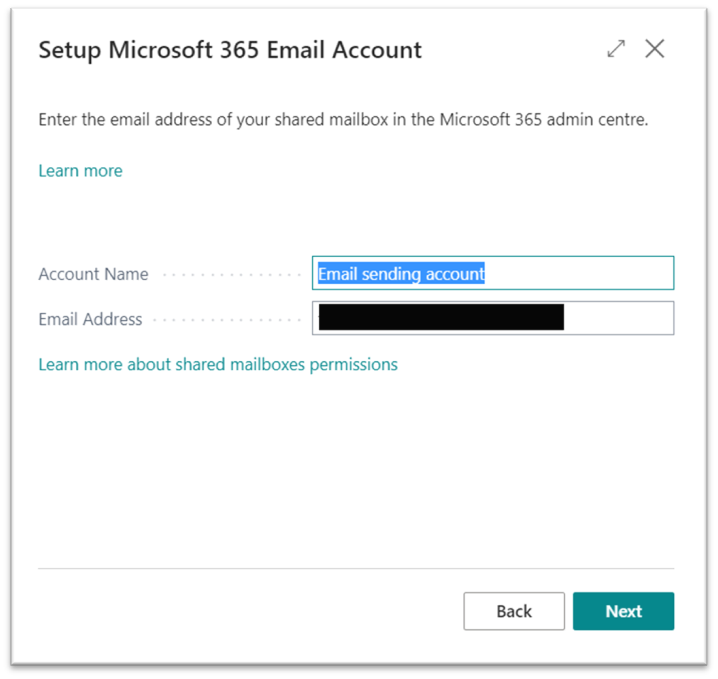Open Learn more about shared mailboxes permissions
Screen dimensions: 718x679
[218, 364]
